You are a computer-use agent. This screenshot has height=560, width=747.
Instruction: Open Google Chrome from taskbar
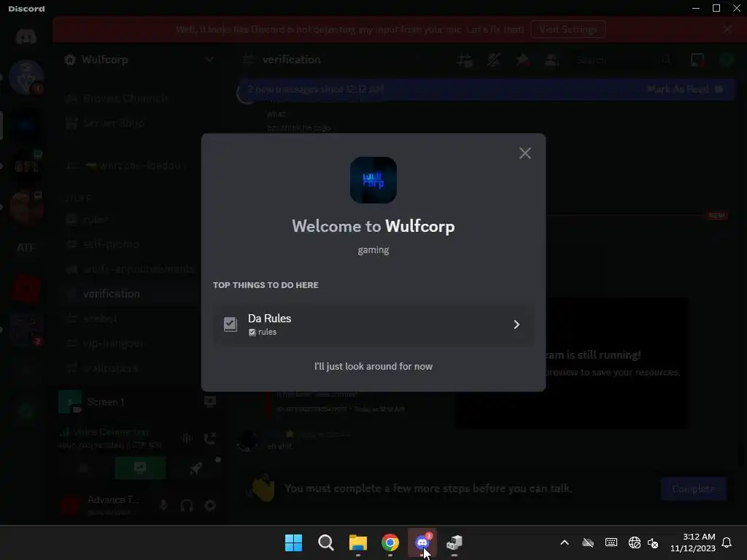390,542
